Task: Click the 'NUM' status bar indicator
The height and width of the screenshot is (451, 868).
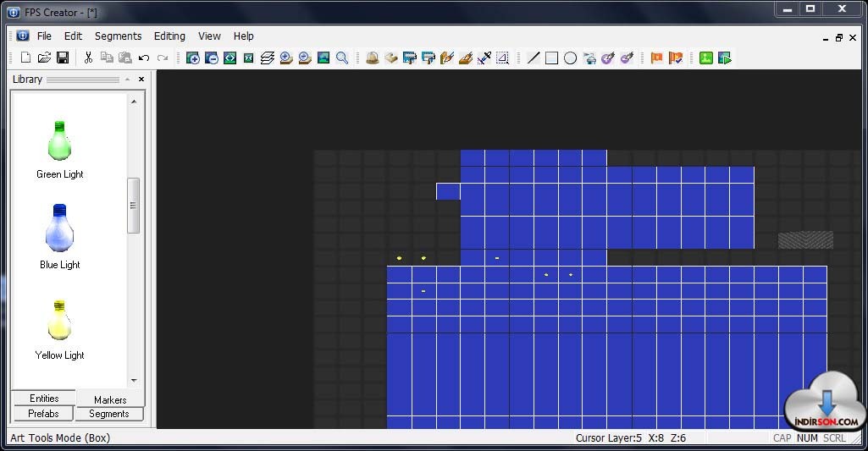Action: click(807, 437)
